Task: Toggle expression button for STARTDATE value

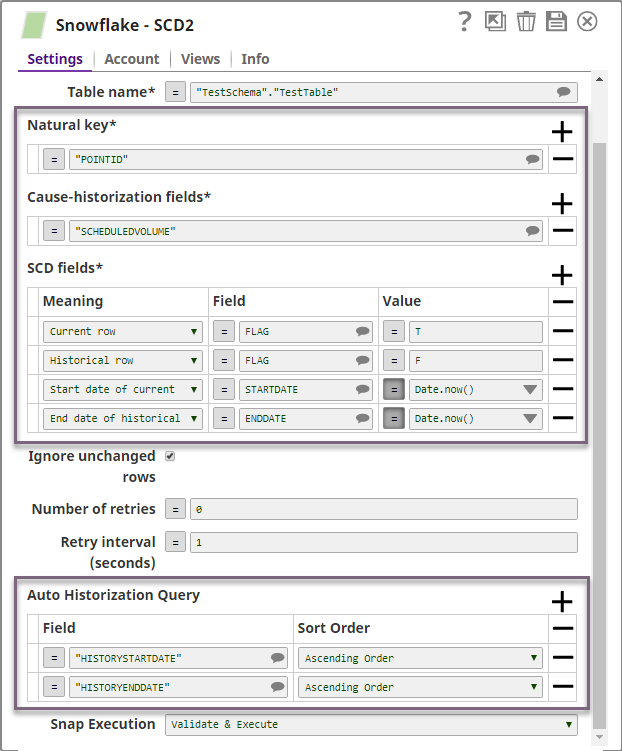Action: click(394, 389)
